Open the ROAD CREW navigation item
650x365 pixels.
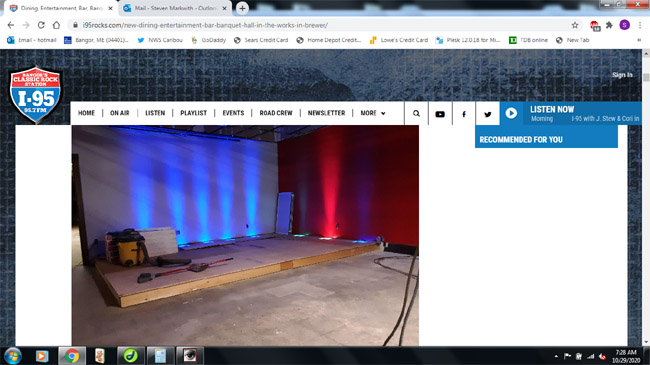276,113
